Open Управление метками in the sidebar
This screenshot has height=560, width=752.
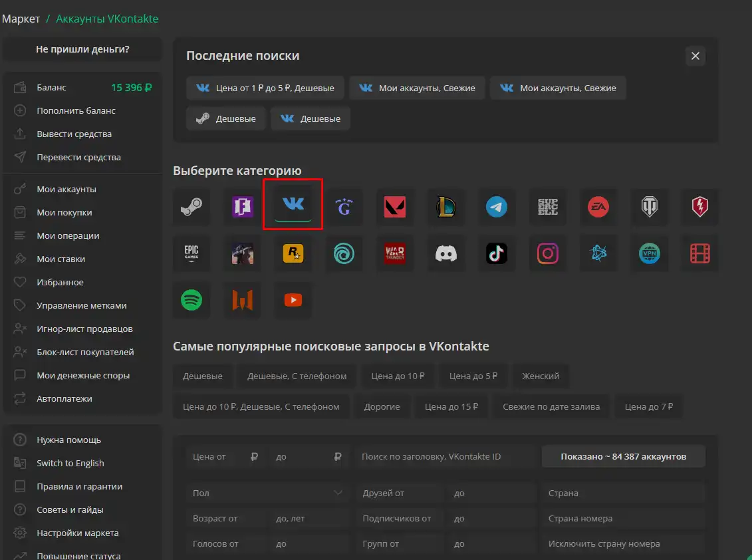click(x=82, y=306)
